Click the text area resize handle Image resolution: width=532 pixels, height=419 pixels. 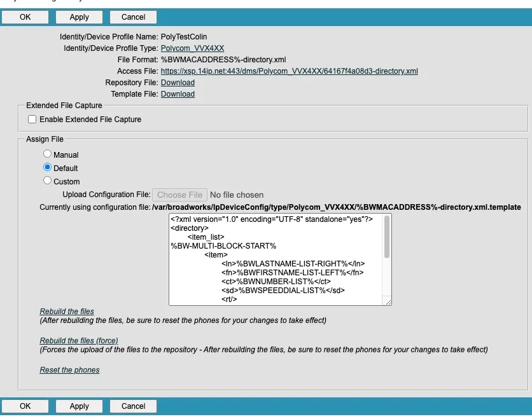tap(388, 302)
